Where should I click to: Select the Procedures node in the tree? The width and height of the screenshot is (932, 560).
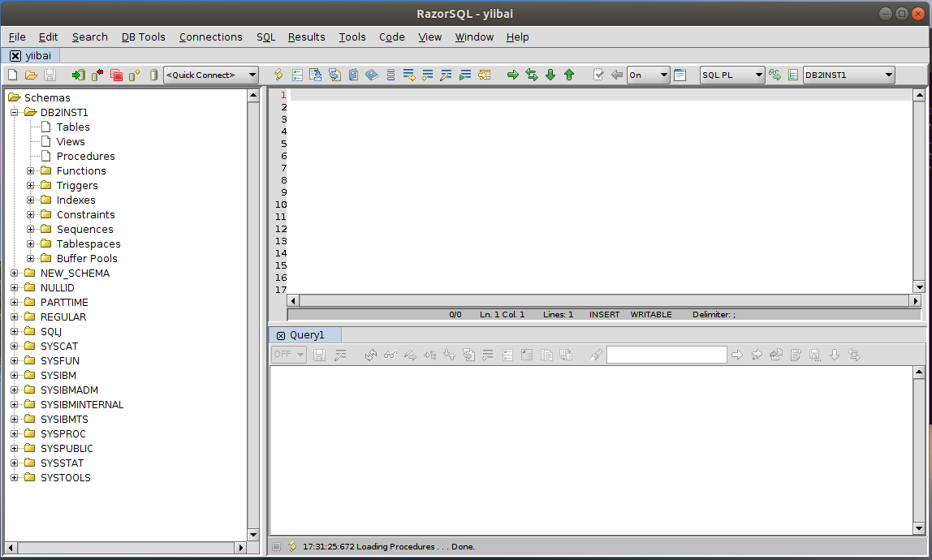point(85,156)
